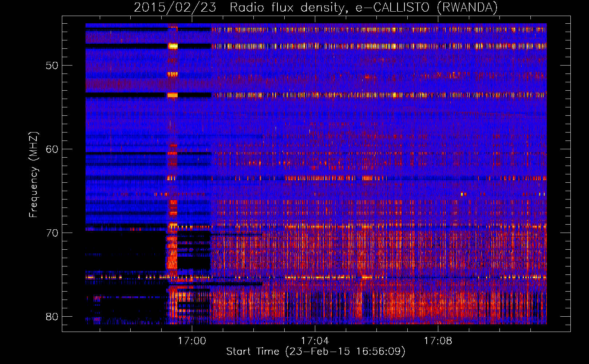
Task: Click the small yellow spot near 65 MHz, after 17:08
Action: tap(462, 194)
